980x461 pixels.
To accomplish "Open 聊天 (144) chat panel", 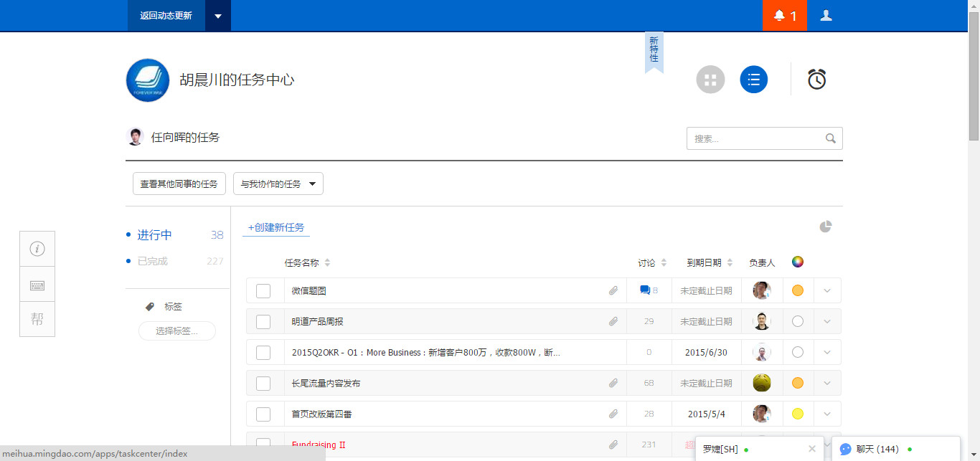I will [x=895, y=449].
